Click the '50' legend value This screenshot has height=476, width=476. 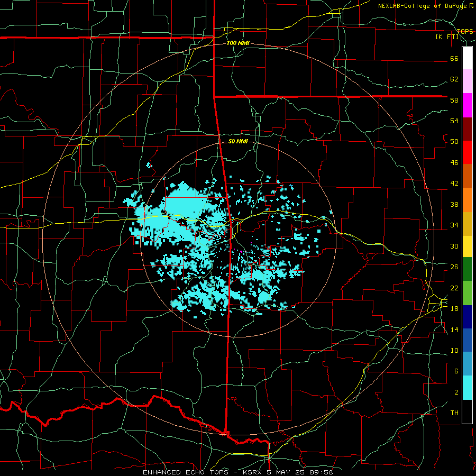[x=454, y=142]
